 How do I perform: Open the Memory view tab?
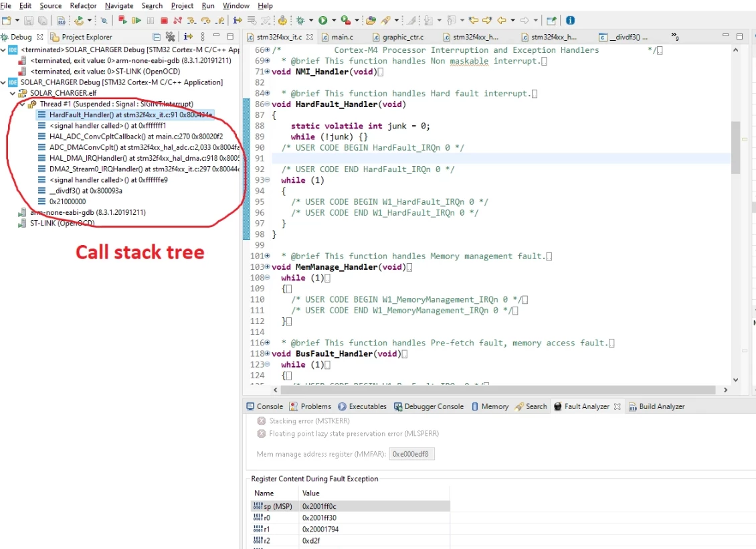(490, 406)
